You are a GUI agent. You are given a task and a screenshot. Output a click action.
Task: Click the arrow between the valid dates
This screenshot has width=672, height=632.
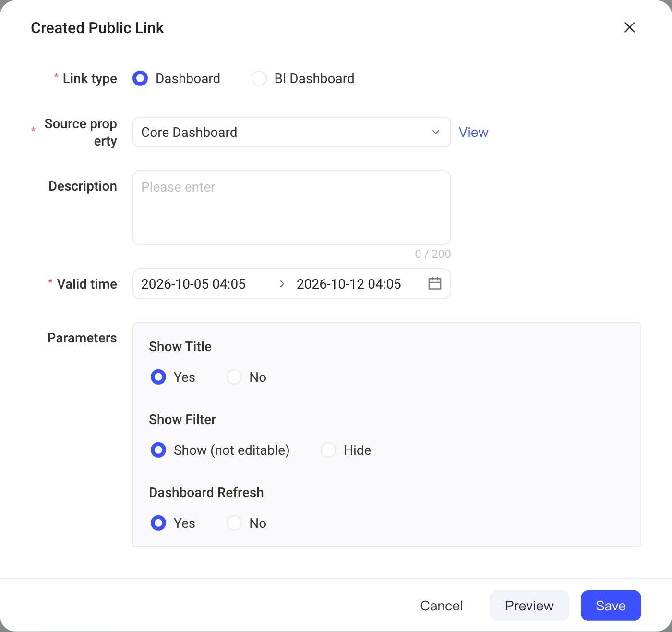tap(282, 284)
